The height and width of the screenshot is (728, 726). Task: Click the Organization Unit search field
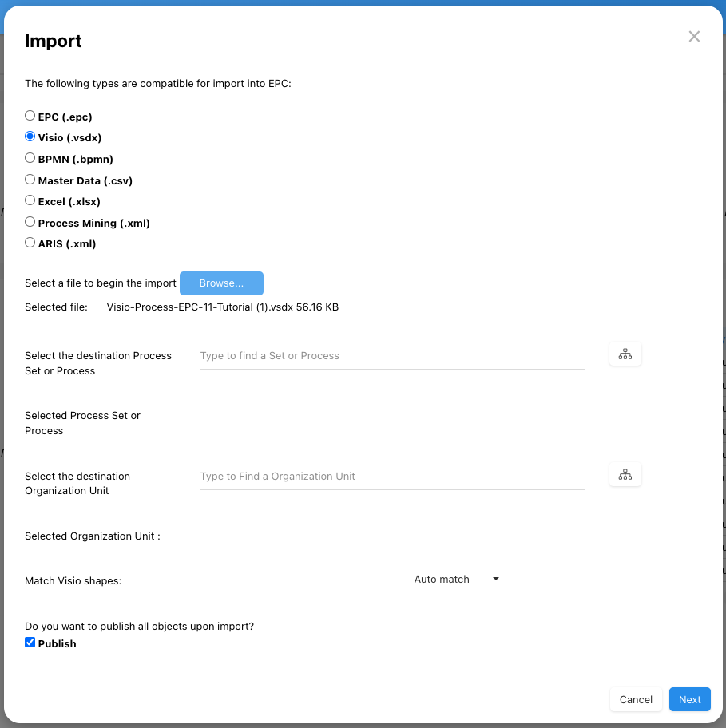point(392,477)
